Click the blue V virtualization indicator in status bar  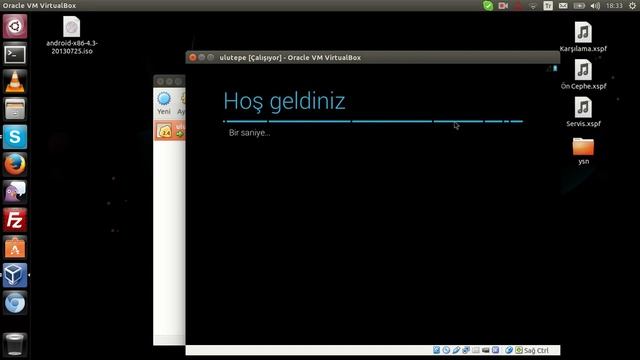(495, 350)
